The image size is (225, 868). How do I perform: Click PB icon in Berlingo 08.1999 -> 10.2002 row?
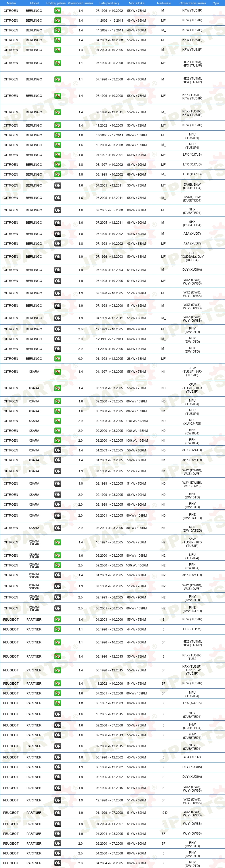[x=58, y=174]
